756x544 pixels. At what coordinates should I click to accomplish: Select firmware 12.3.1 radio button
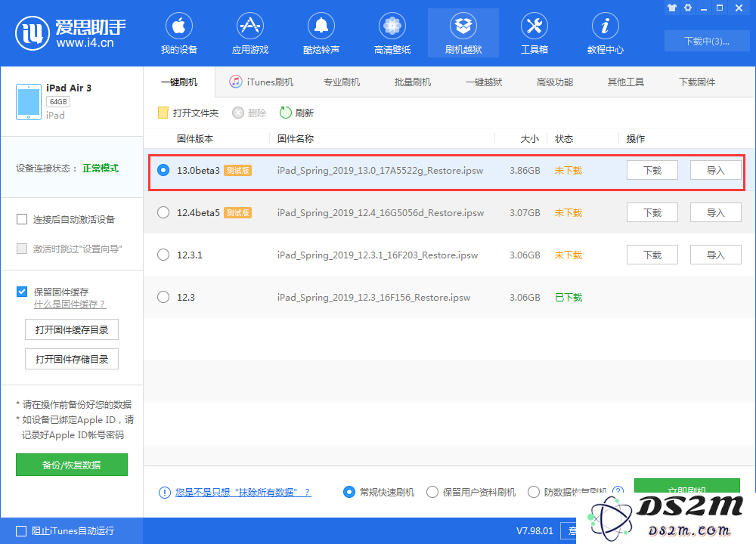click(163, 255)
